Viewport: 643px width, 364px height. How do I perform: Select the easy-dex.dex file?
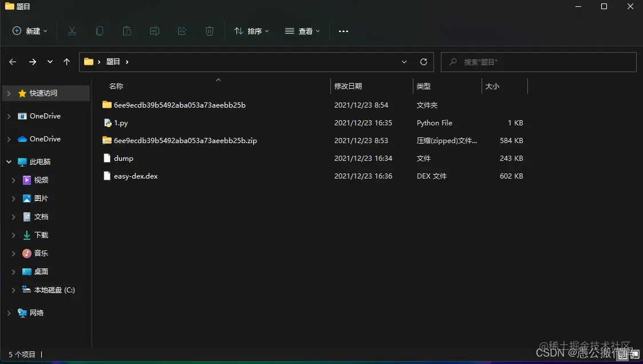(x=136, y=176)
